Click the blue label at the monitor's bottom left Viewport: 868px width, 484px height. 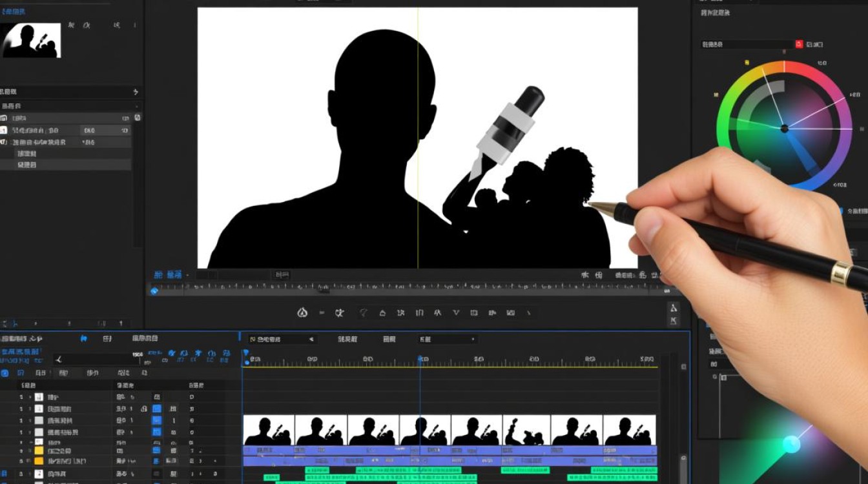coord(167,275)
